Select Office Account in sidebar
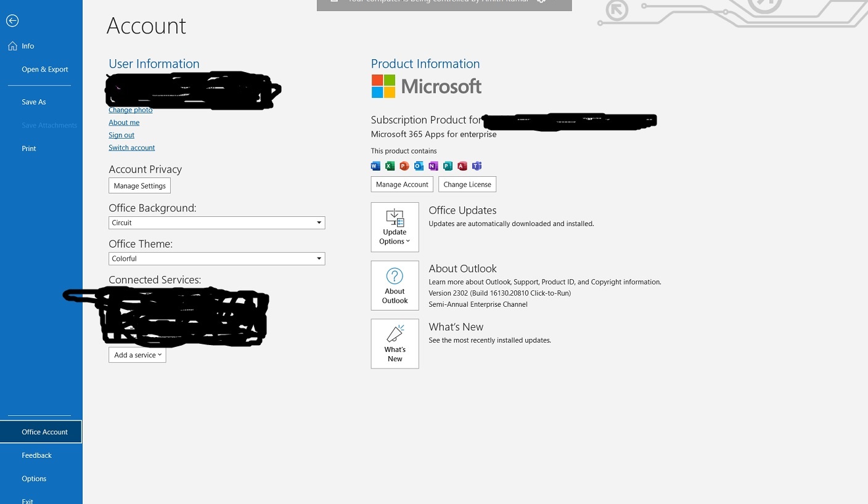Screen dimensions: 868x504 pyautogui.click(x=41, y=432)
